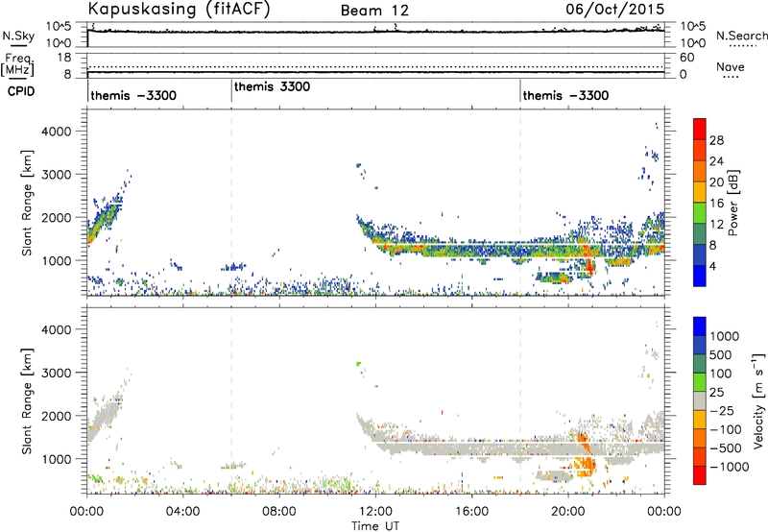This screenshot has height=532, width=768.
Task: Click the -1000 label on the velocity colorbar
Action: tap(729, 467)
